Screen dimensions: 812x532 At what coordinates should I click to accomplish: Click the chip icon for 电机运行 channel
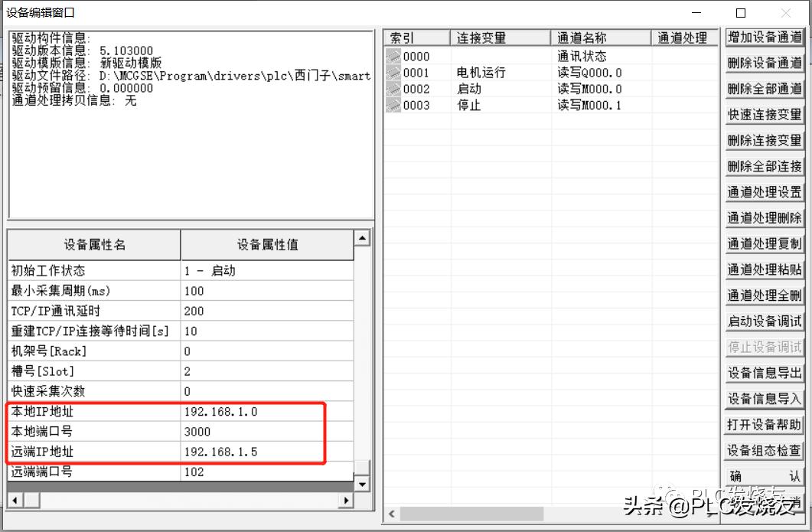click(x=391, y=72)
